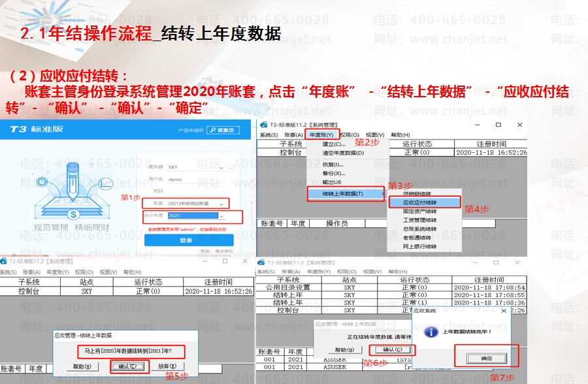
Task: Choose 清空年度数据(D) from the menu
Action: (343, 153)
